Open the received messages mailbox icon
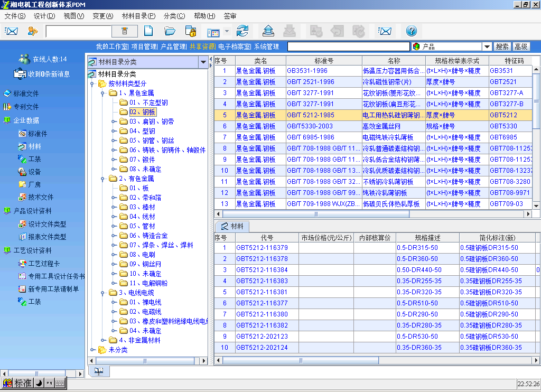541x392 pixels. pos(20,74)
